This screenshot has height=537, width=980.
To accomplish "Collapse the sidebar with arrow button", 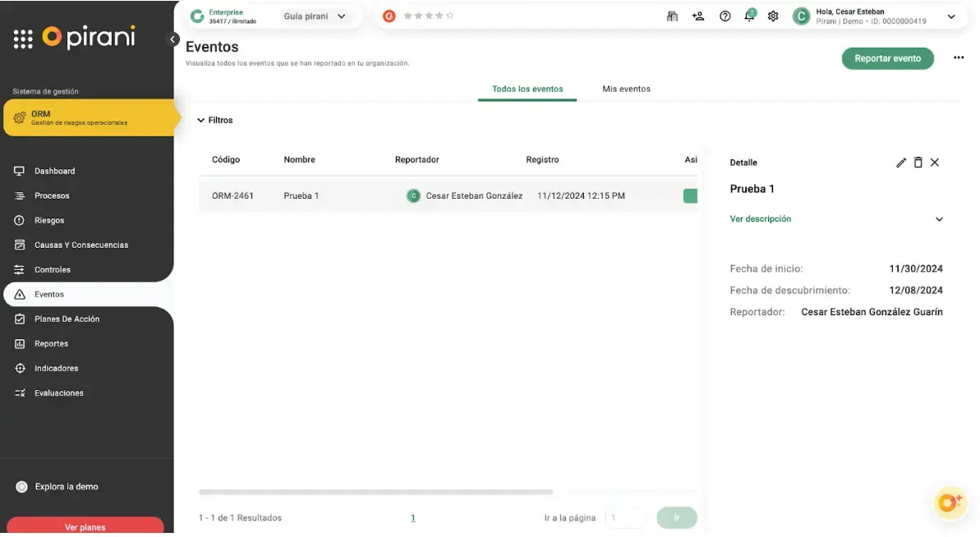I will click(173, 39).
